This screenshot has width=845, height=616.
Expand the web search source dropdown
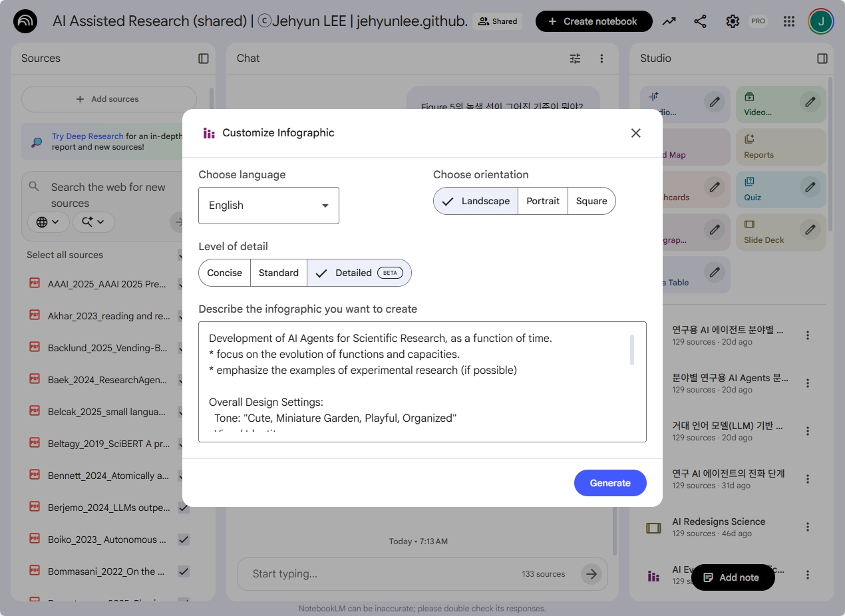tap(49, 222)
